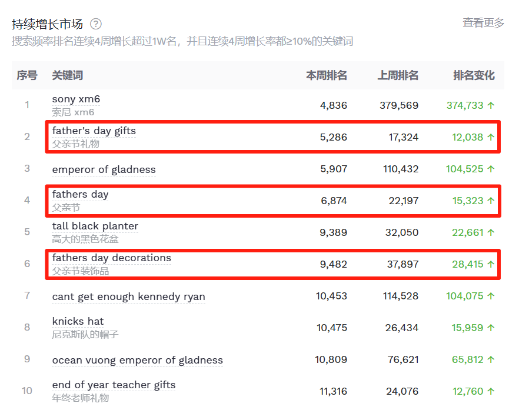519x420 pixels.
Task: Click the rank change value 28,415
Action: pos(468,265)
